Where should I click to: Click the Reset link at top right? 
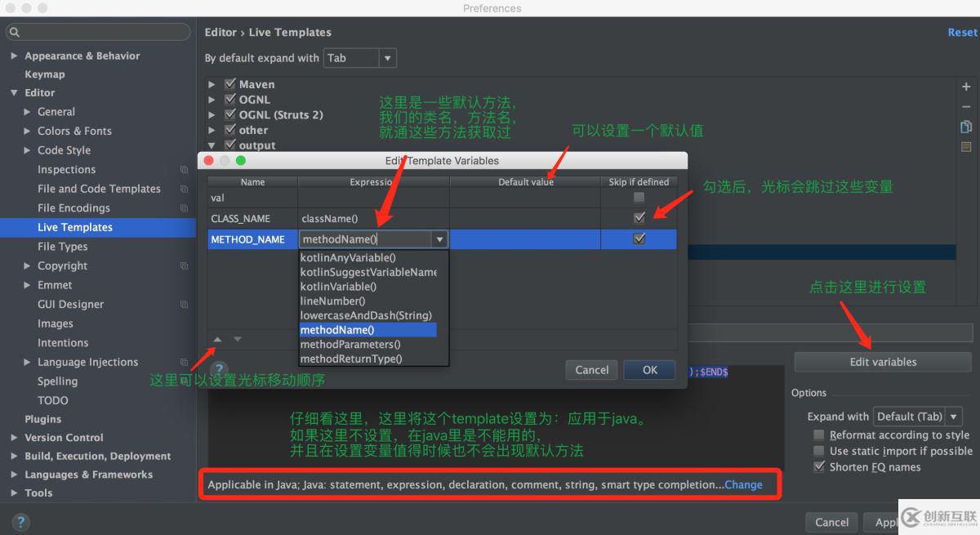[961, 32]
